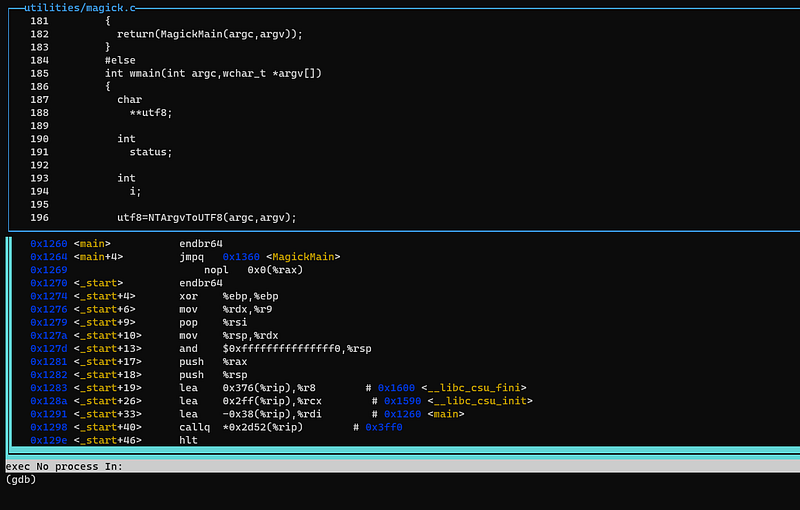This screenshot has width=800, height=510.
Task: Select line 196 NTArgvToUTF8 call
Action: 207,218
